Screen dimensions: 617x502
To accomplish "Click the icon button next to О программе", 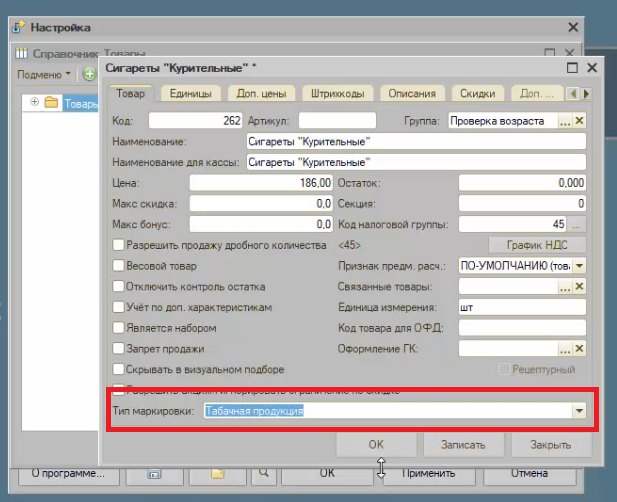I will [x=154, y=474].
